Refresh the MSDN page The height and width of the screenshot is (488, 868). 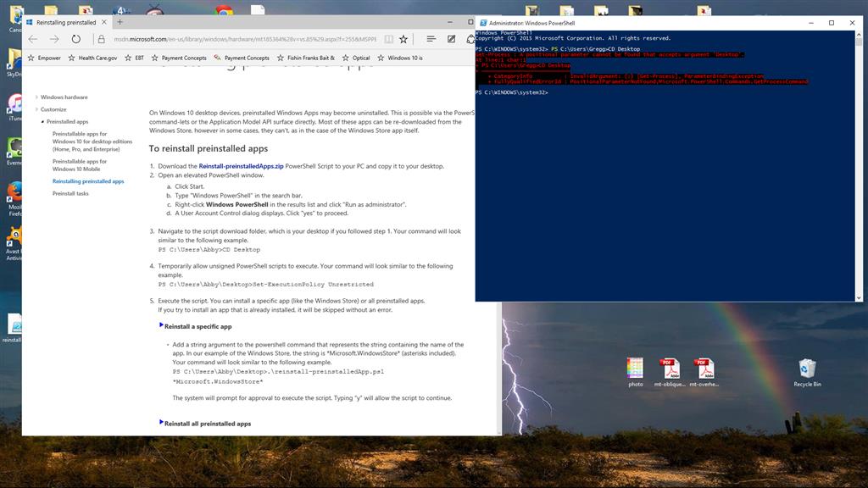tap(75, 39)
